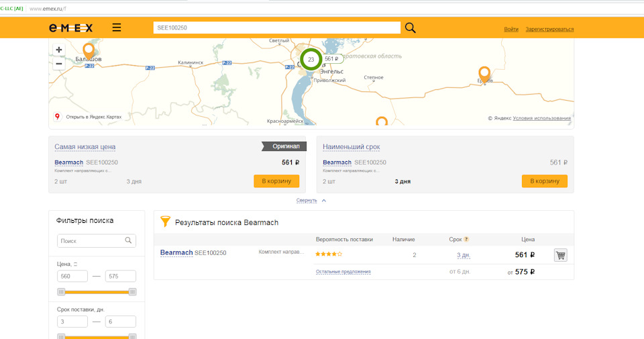Viewport: 644px width, 339px height.
Task: Open Bearmach link in results table
Action: click(x=176, y=252)
